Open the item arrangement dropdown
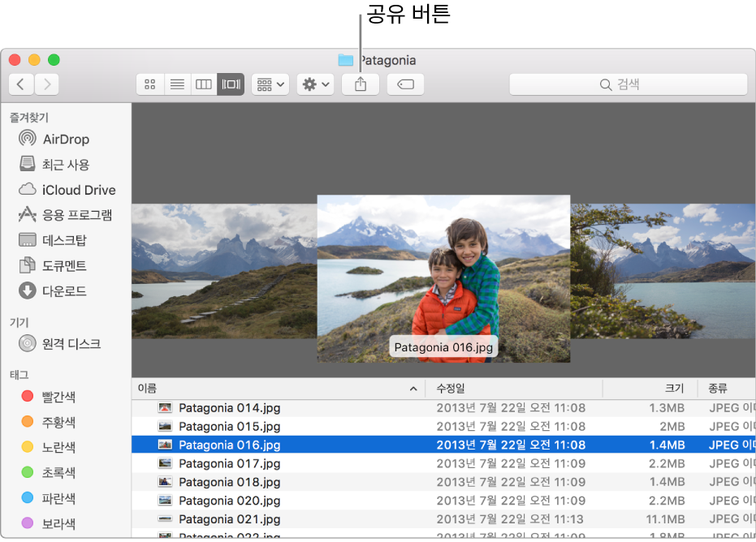Viewport: 756px width, 542px height. click(x=270, y=84)
